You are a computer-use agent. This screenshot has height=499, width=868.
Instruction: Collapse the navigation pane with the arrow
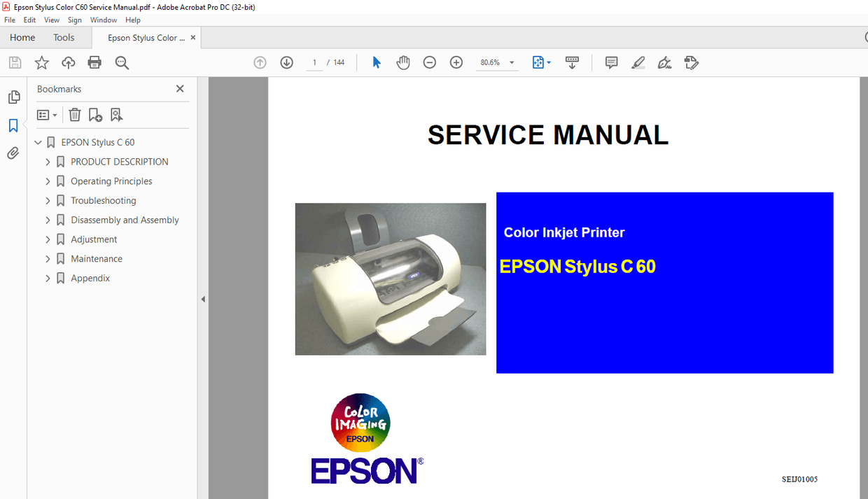(203, 298)
